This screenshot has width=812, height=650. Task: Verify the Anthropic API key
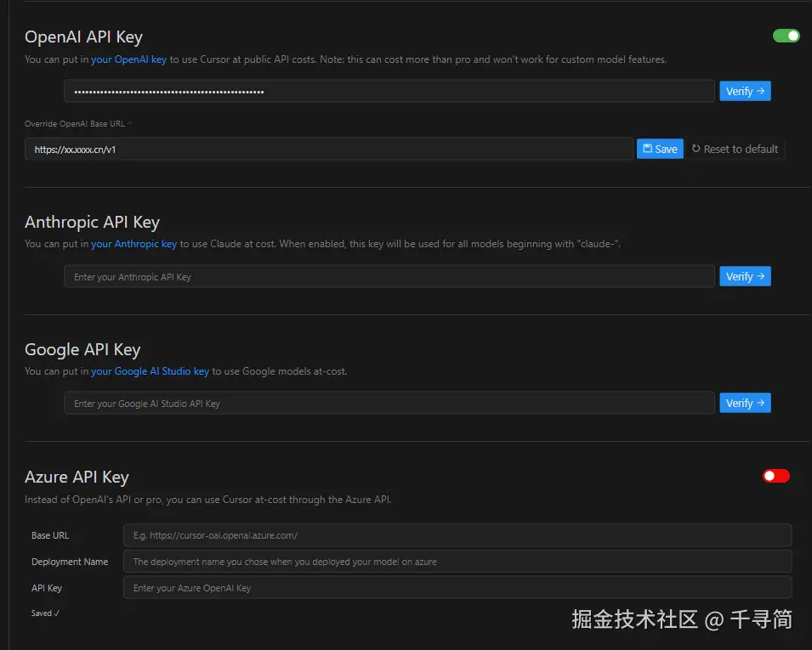745,276
